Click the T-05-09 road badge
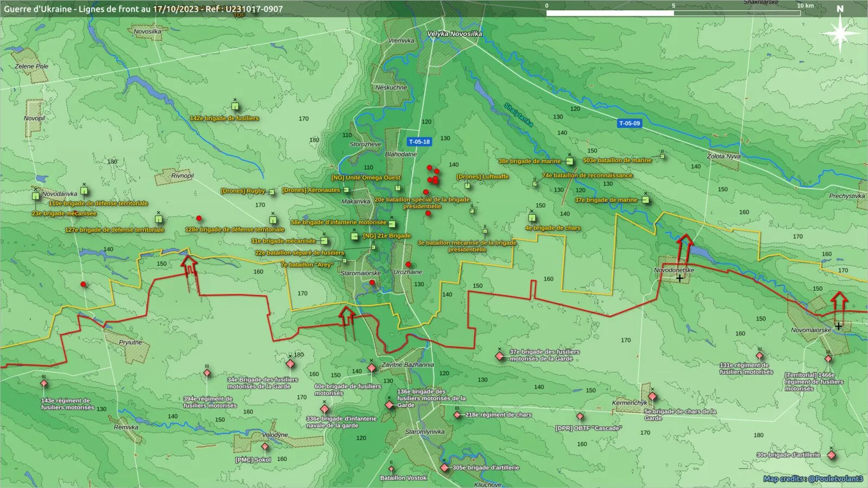Image resolution: width=868 pixels, height=488 pixels. tap(629, 123)
